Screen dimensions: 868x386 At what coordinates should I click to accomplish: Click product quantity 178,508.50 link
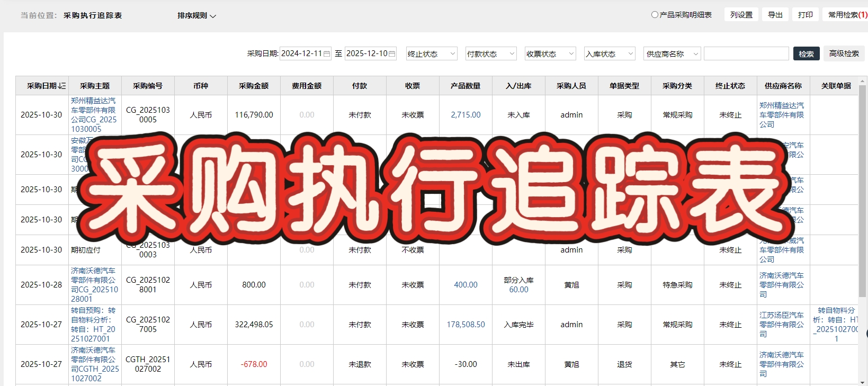click(466, 325)
